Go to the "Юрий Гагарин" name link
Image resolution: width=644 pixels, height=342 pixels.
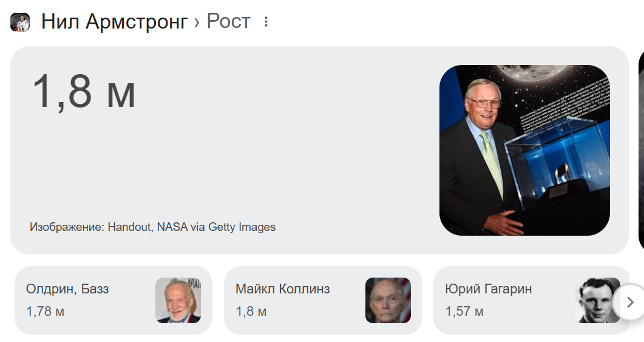pos(488,289)
